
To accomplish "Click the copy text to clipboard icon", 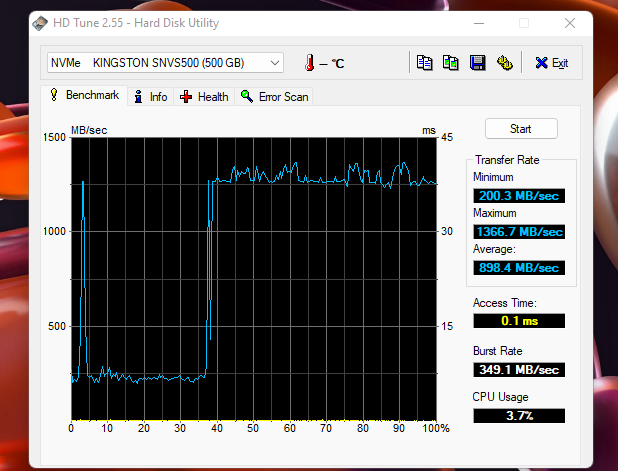I will [x=424, y=63].
